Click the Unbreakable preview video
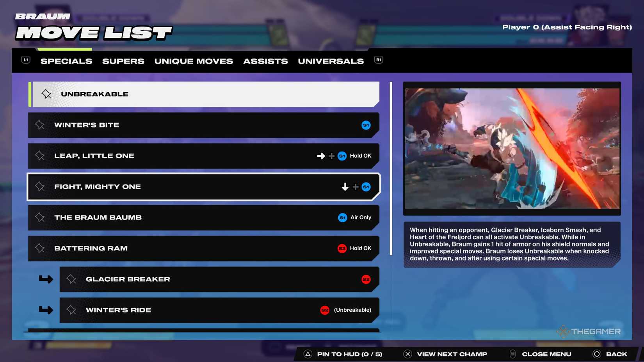 512,149
